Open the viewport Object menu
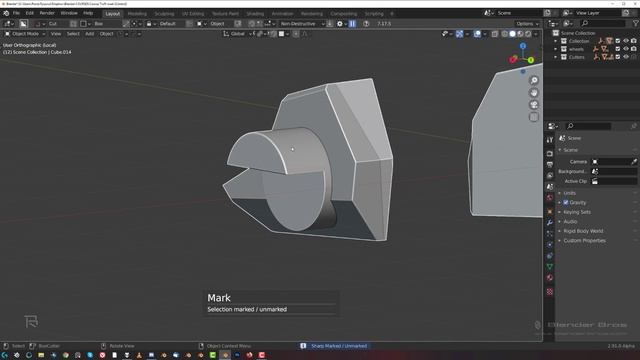This screenshot has width=640, height=360. pos(107,34)
